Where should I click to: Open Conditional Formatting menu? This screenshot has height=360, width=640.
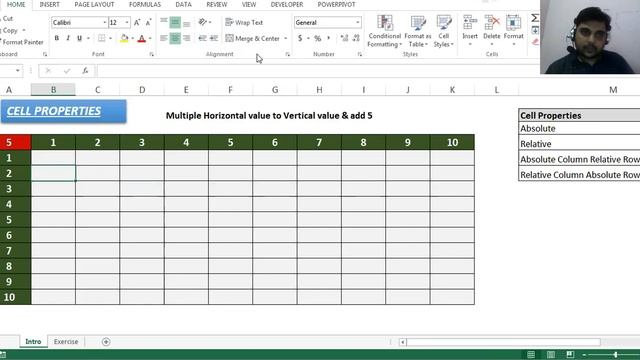click(384, 31)
